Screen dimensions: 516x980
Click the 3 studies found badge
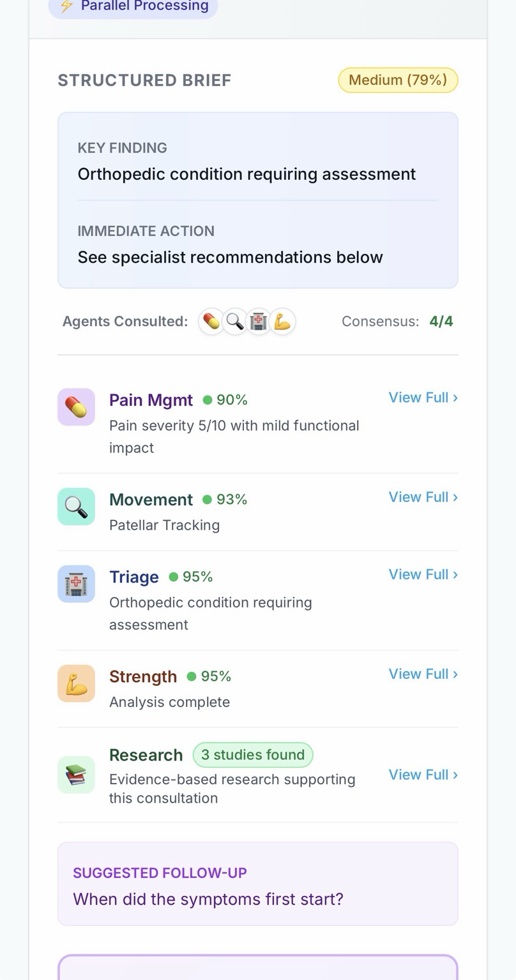253,755
